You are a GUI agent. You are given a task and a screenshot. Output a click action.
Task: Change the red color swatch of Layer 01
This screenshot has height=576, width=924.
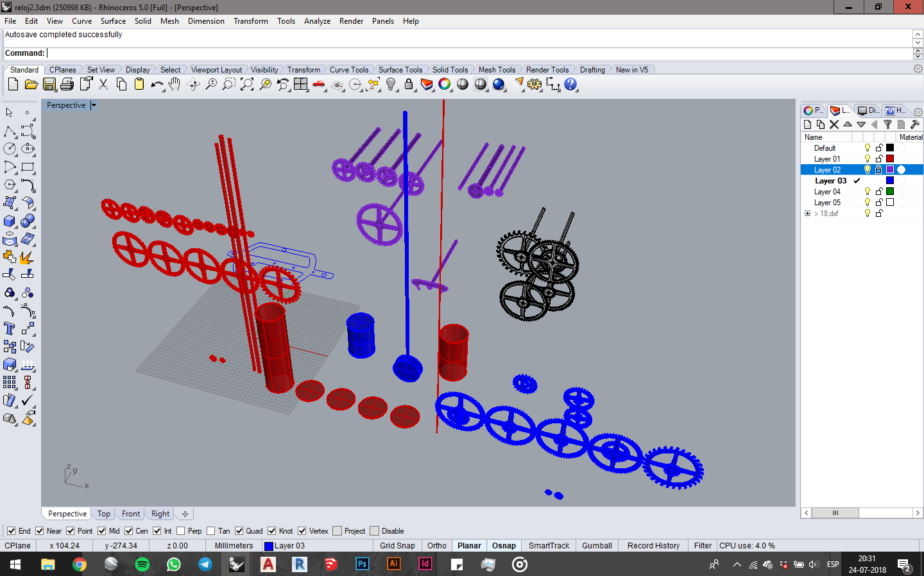pos(890,159)
